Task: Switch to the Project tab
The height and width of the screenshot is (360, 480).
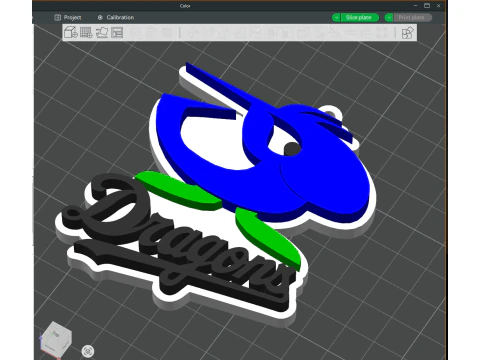Action: click(68, 17)
